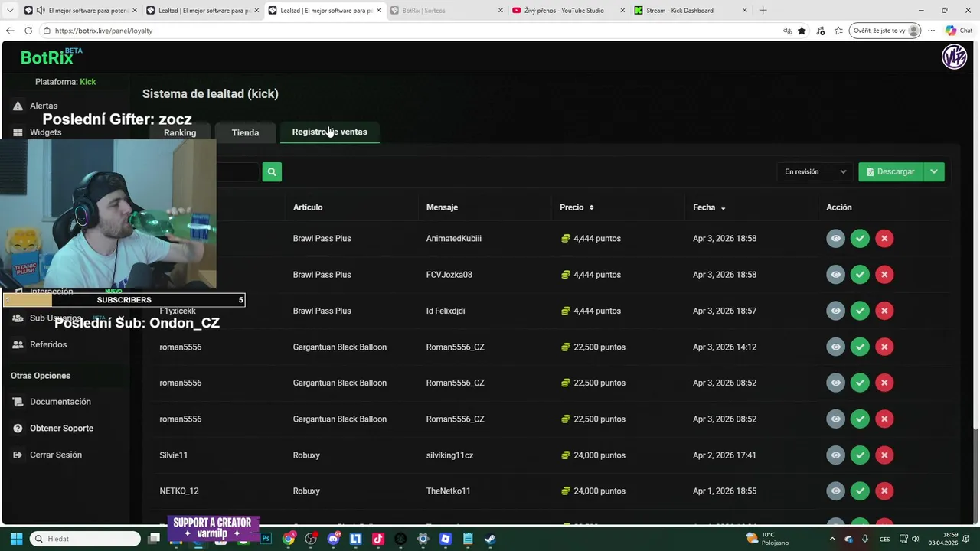Image resolution: width=980 pixels, height=551 pixels.
Task: Switch to the Ranking tab
Action: click(180, 132)
